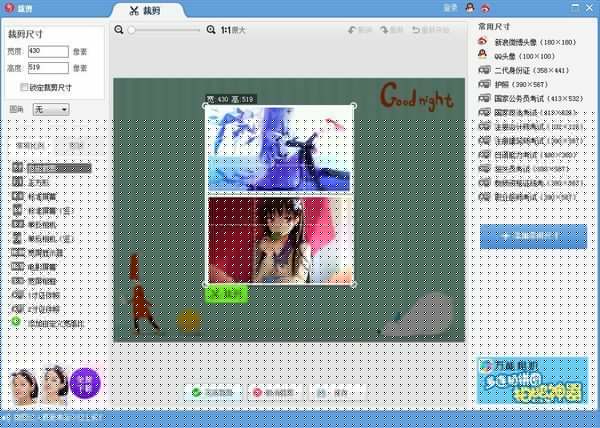This screenshot has height=428, width=600.
Task: Select the 新浪微博头像 (180×180) preset
Action: [x=528, y=42]
